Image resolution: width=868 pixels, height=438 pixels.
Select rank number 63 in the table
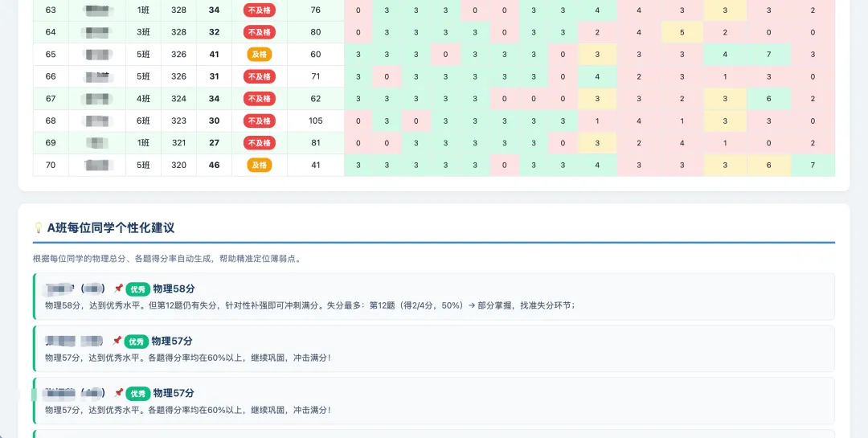(51, 10)
